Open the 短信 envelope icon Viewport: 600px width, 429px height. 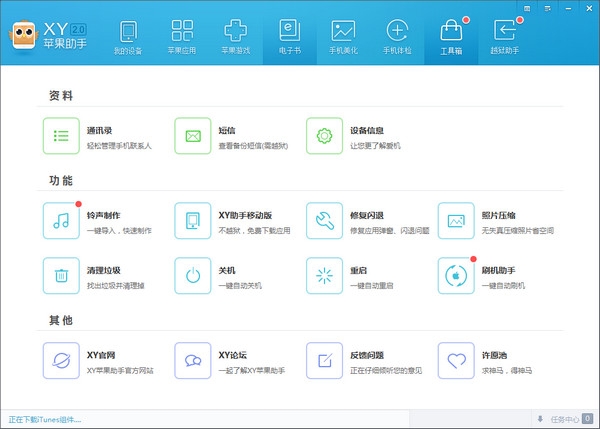(x=193, y=136)
